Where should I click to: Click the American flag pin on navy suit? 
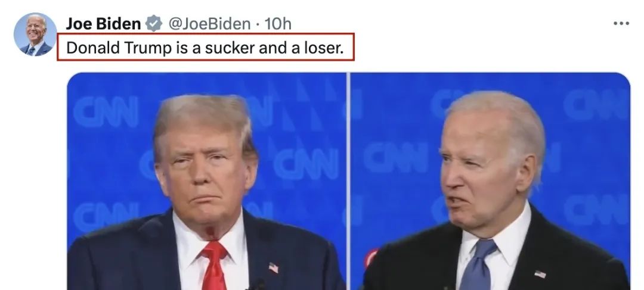tap(274, 268)
